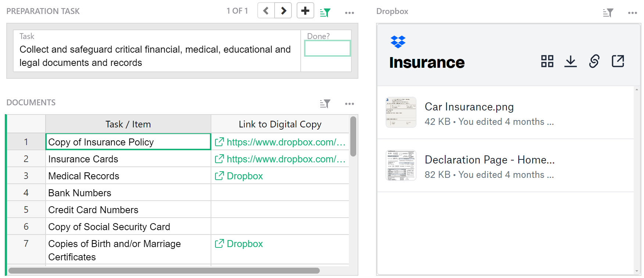Screen dimensions: 644x278
Task: Click empty link cell for Social Security Card
Action: [x=280, y=226]
